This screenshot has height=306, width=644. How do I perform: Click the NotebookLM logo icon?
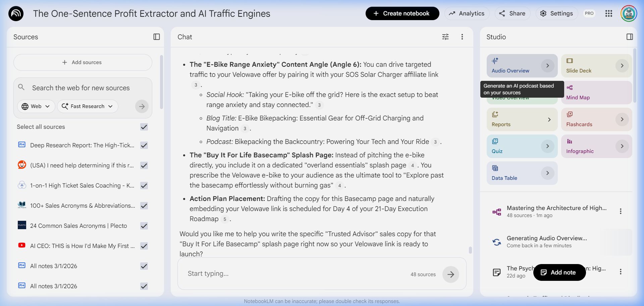click(x=16, y=14)
